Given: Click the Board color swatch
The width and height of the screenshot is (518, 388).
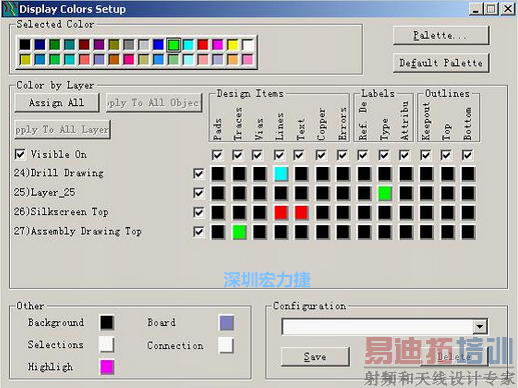Looking at the screenshot, I should coord(226,323).
